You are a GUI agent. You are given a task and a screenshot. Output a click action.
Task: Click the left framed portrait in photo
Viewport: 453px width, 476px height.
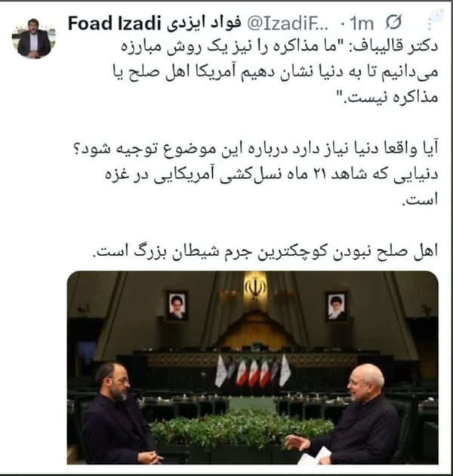point(177,306)
